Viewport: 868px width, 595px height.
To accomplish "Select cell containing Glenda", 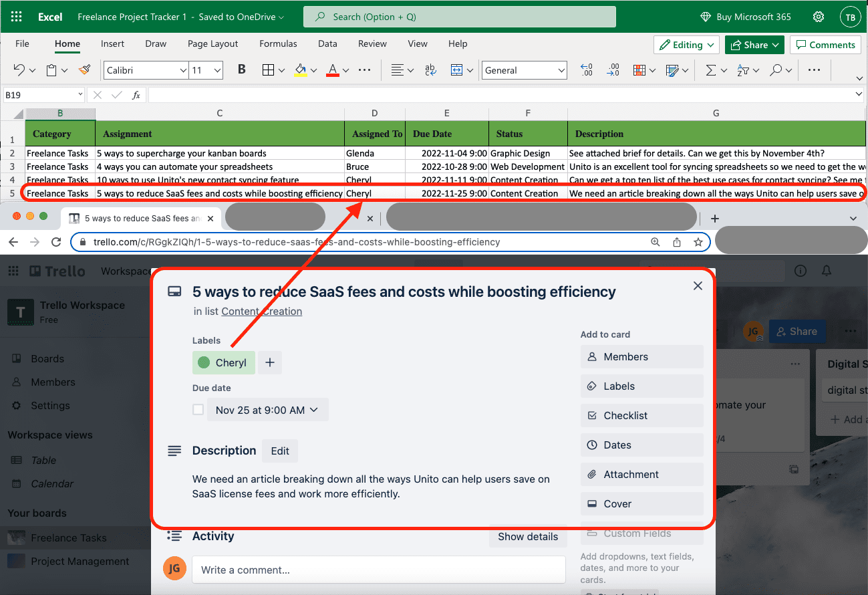I will tap(375, 153).
